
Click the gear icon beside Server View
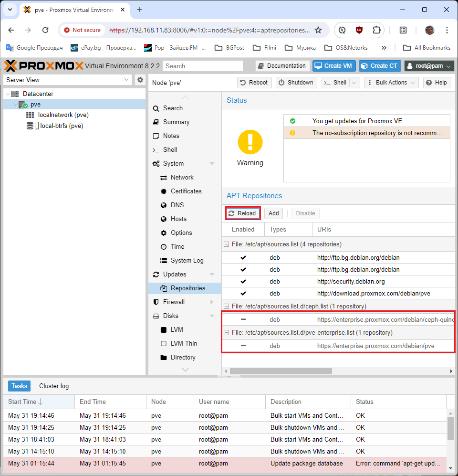140,80
